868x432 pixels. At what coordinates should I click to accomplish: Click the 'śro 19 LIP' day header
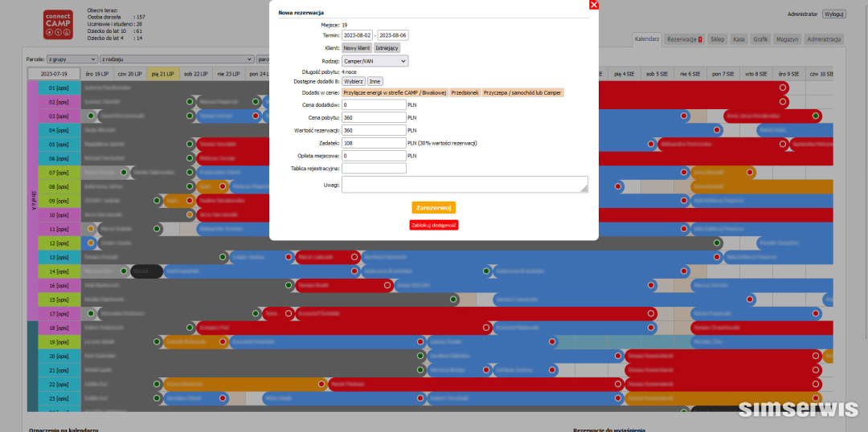point(97,74)
